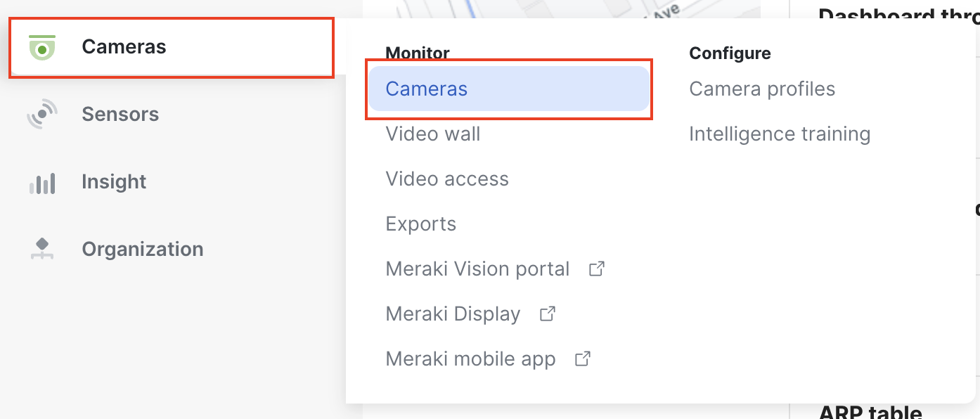
Task: Select Video access from the menu
Action: (447, 179)
